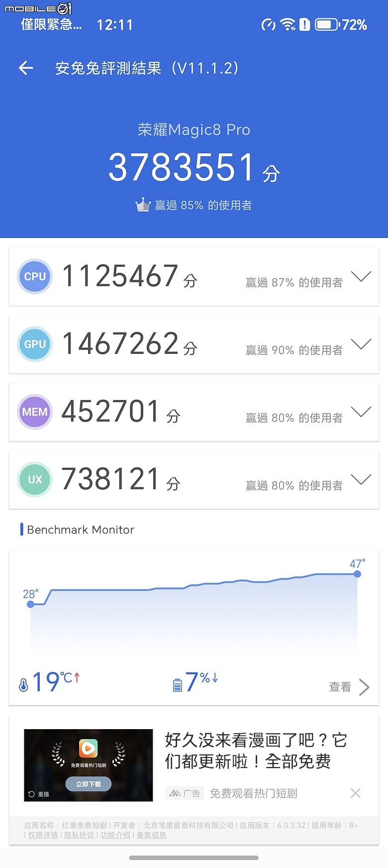
Task: Tap the 广告 ad label badge
Action: [x=185, y=793]
